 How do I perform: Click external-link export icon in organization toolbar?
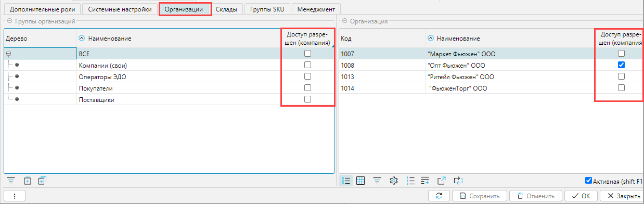(442, 181)
